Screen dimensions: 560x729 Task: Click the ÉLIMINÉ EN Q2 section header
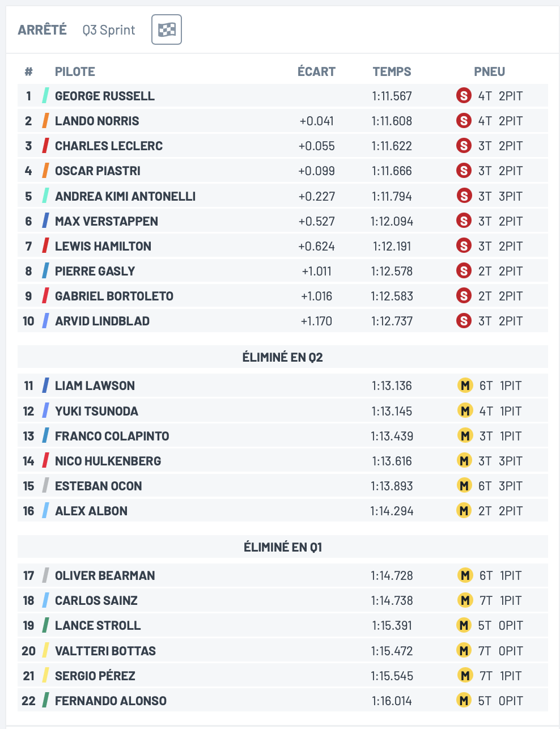[x=283, y=357]
